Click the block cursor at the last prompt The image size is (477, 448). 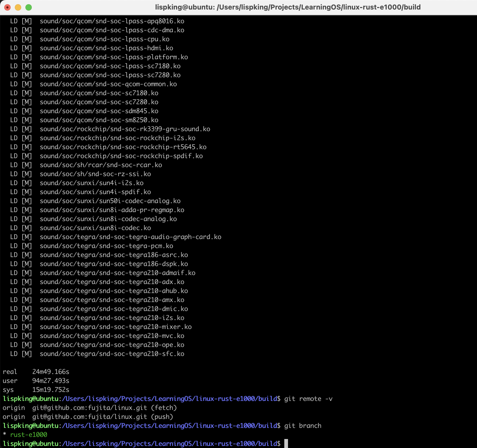pyautogui.click(x=286, y=444)
